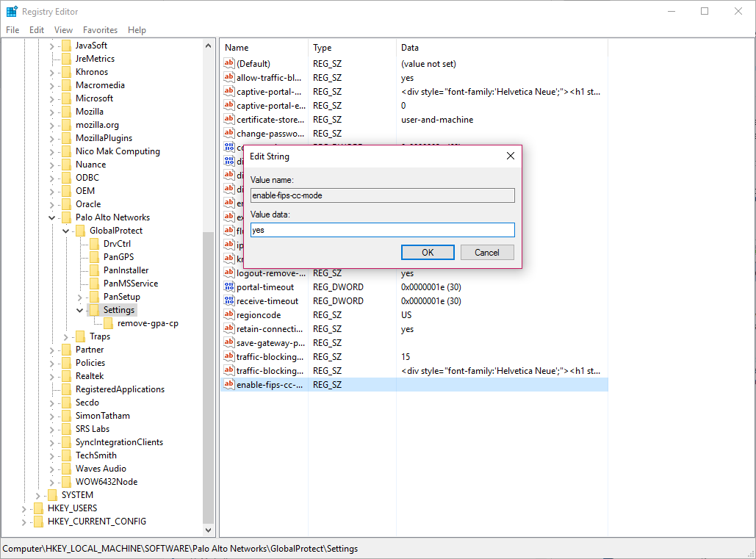This screenshot has height=559, width=756.
Task: Expand the PanSetup tree node
Action: point(80,297)
